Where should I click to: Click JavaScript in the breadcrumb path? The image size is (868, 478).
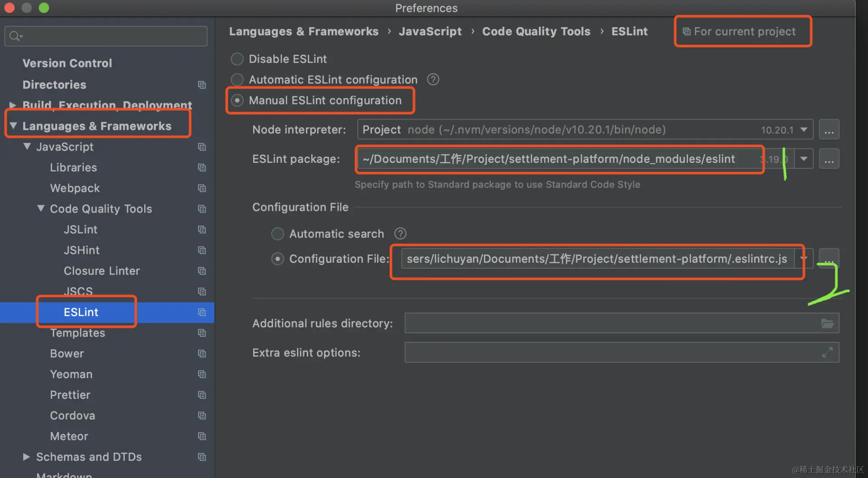430,32
